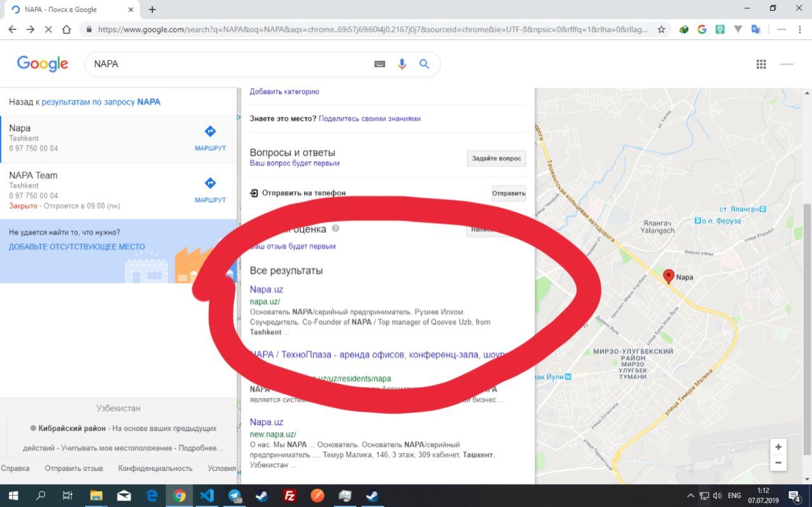
Task: Click the Справка footer link
Action: (15, 468)
